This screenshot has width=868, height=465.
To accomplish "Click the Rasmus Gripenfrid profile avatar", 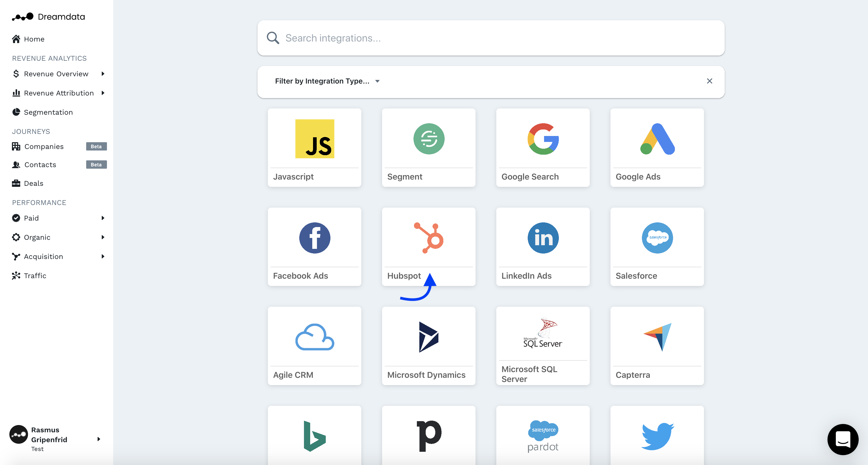I will click(18, 434).
